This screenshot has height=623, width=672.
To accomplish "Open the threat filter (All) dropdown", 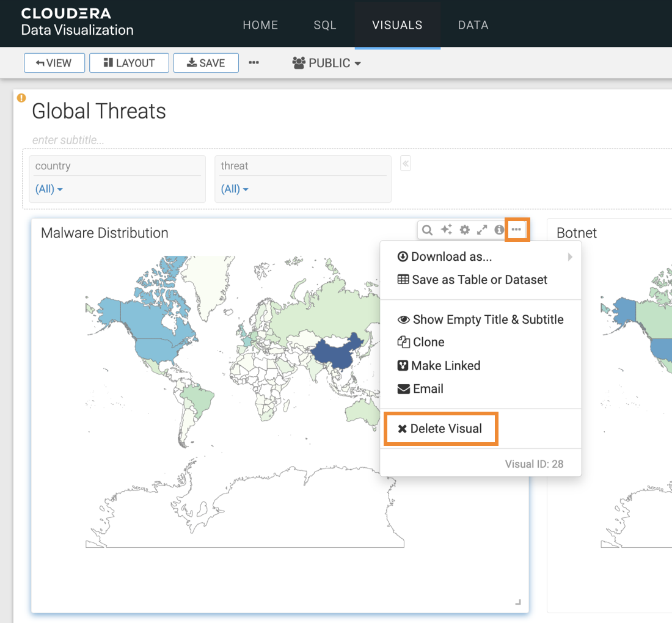I will tap(235, 189).
